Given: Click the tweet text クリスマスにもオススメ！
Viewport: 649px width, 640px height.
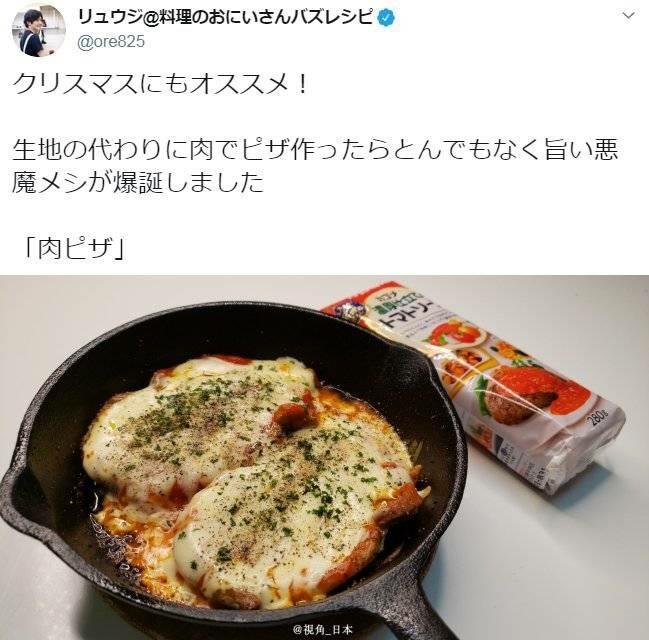Looking at the screenshot, I should 160,85.
